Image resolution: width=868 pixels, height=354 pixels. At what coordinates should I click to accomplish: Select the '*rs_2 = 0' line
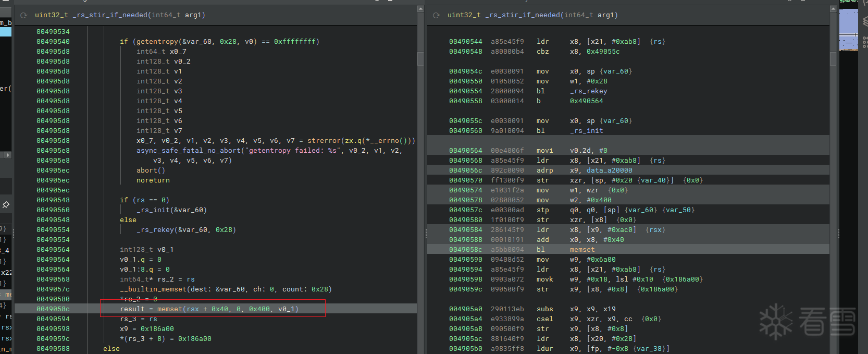[139, 299]
